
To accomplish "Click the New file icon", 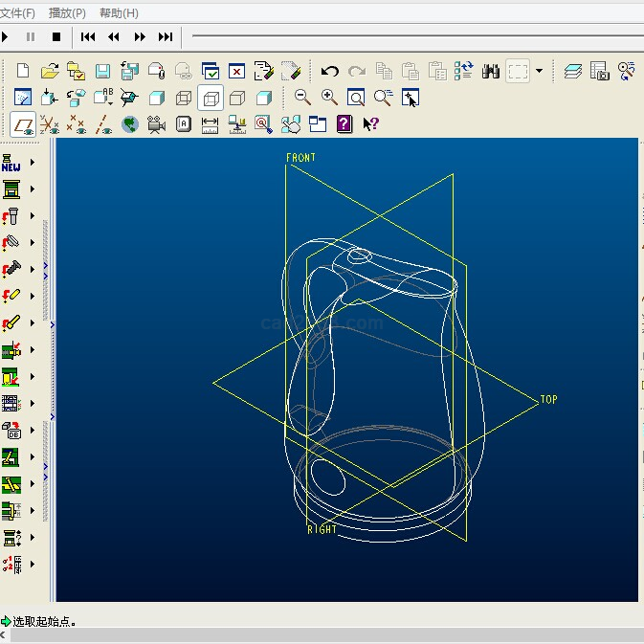I will 23,71.
